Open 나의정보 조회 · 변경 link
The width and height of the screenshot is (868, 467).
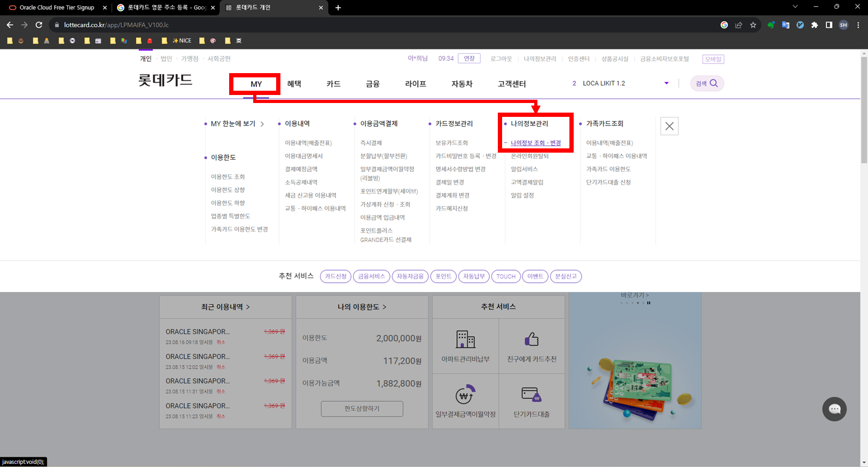pos(536,143)
